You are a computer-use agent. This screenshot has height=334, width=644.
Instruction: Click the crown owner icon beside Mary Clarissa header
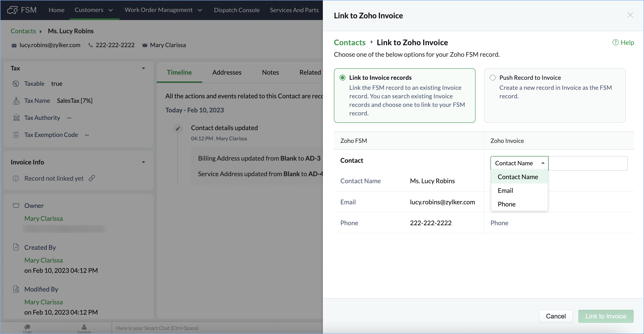[x=145, y=45]
